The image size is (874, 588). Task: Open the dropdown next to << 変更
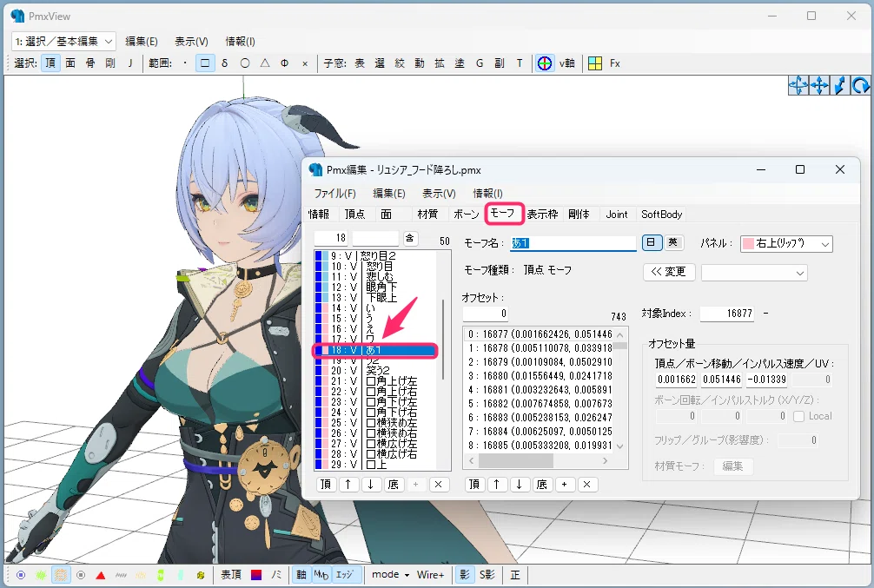pos(754,273)
